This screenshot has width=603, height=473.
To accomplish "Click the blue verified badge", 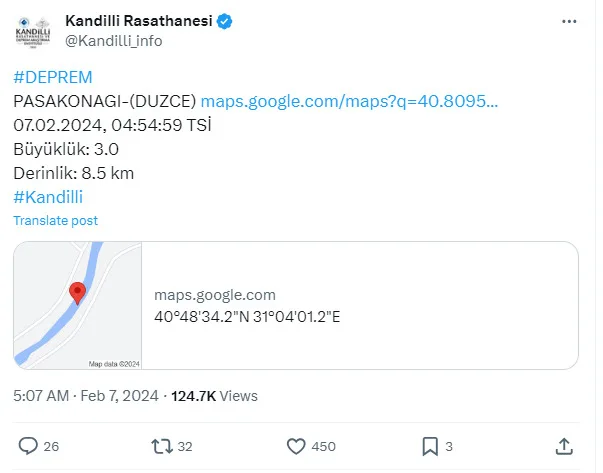I will (224, 22).
